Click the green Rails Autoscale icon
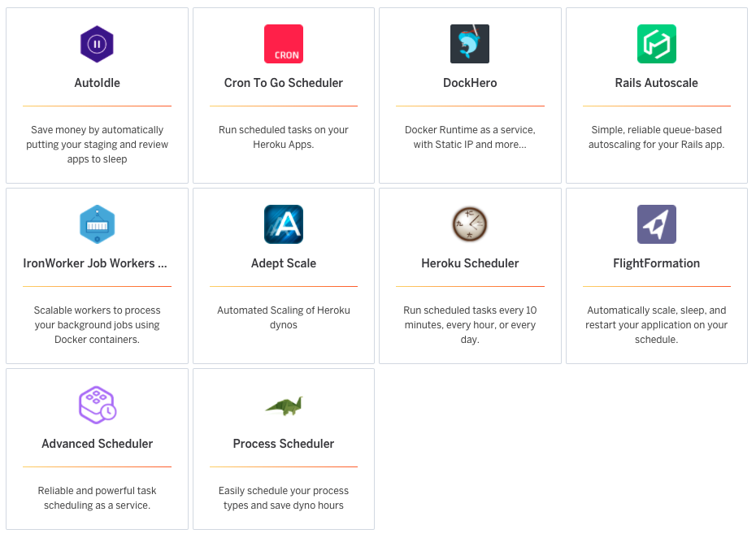The width and height of the screenshot is (756, 538). (x=656, y=44)
